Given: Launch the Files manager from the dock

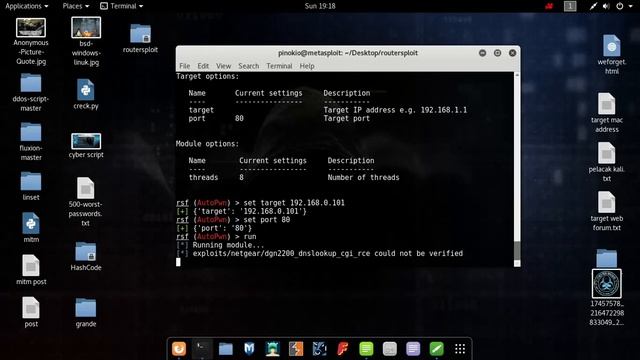Looking at the screenshot, I should click(225, 349).
